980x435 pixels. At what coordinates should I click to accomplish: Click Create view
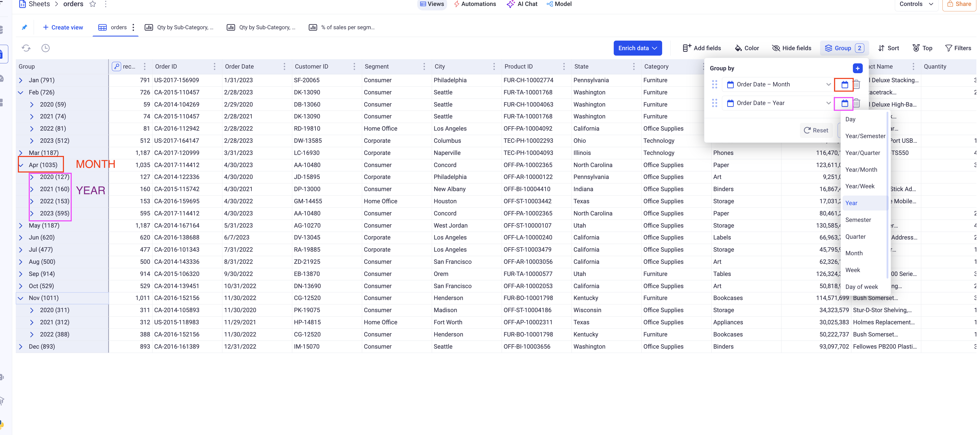click(x=63, y=27)
